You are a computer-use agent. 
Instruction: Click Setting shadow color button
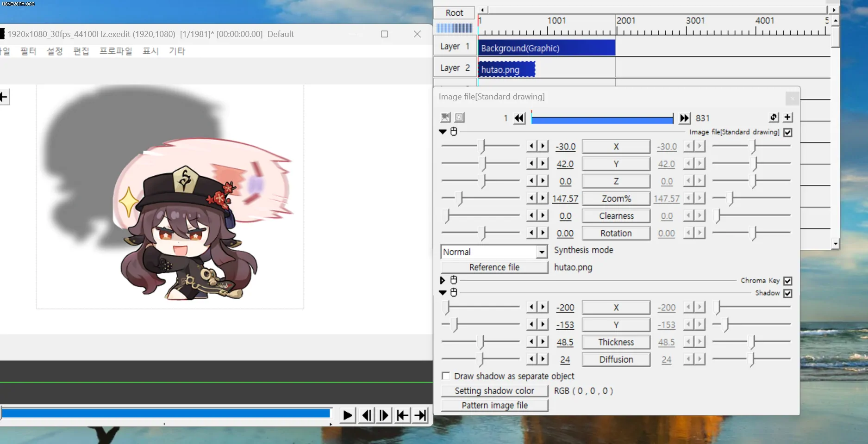(x=494, y=391)
